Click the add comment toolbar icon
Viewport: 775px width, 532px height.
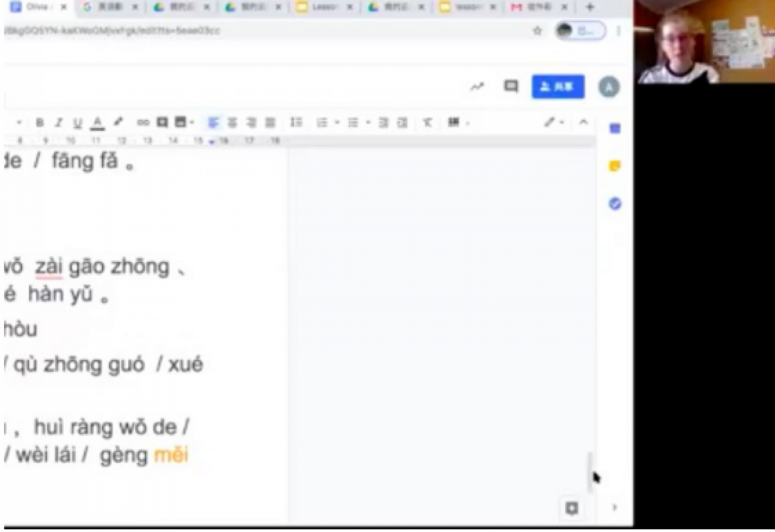(162, 122)
